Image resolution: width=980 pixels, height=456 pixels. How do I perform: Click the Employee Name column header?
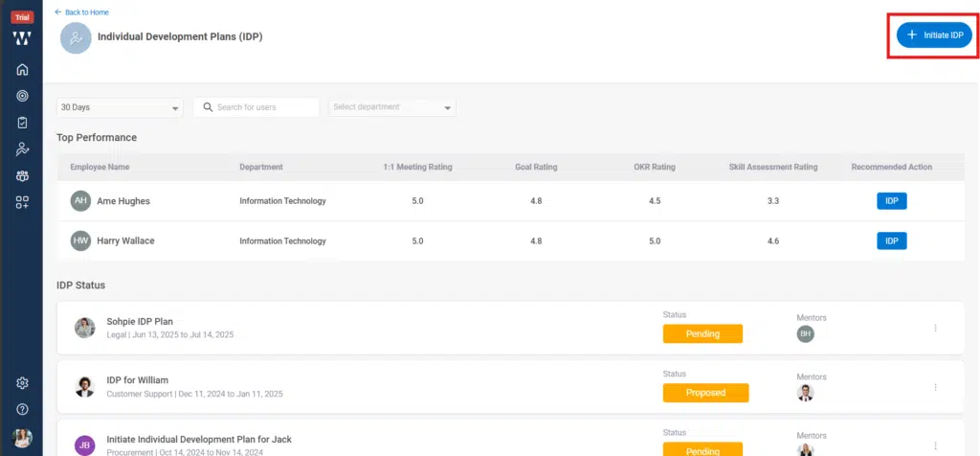click(100, 167)
